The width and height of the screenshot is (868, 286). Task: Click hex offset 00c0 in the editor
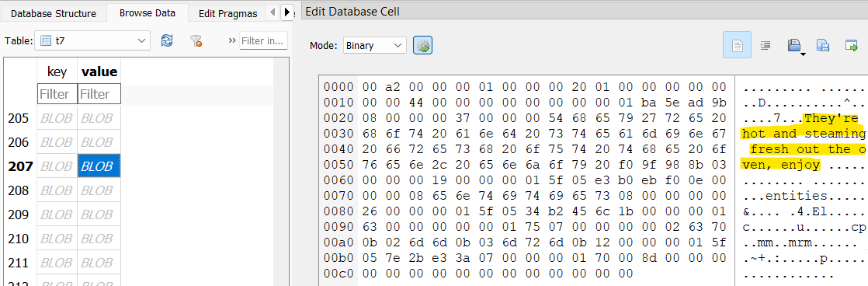[339, 274]
